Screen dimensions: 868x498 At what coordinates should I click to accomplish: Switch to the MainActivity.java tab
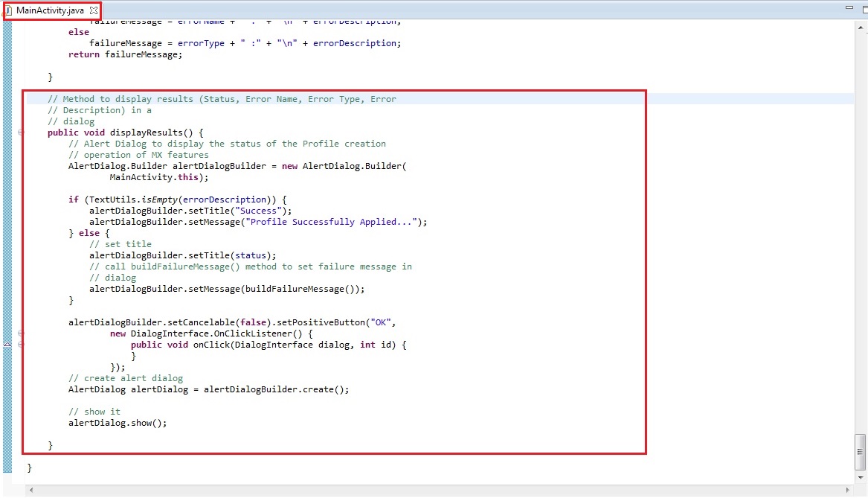pos(48,11)
